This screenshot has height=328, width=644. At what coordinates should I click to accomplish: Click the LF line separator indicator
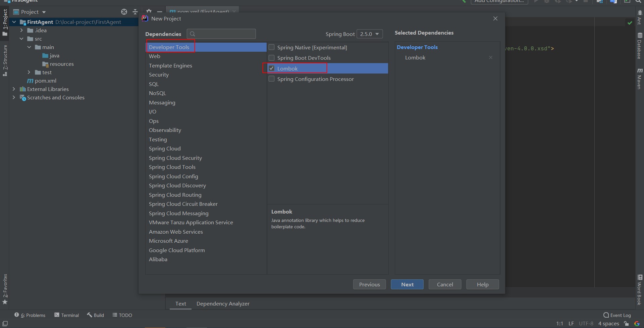571,324
